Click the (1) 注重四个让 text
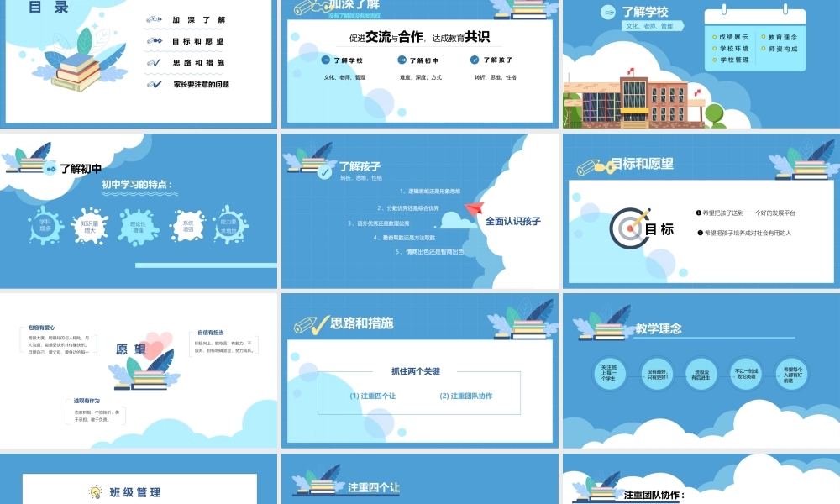The width and height of the screenshot is (840, 504). click(373, 396)
